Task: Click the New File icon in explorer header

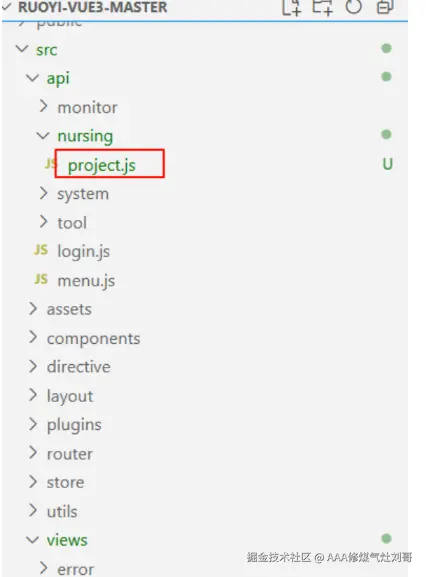Action: pyautogui.click(x=291, y=7)
